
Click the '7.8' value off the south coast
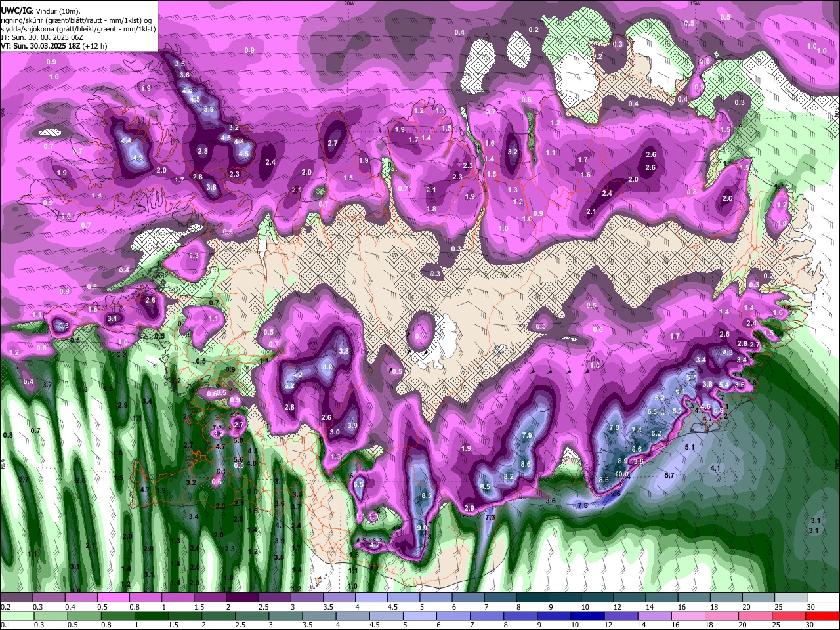point(582,505)
